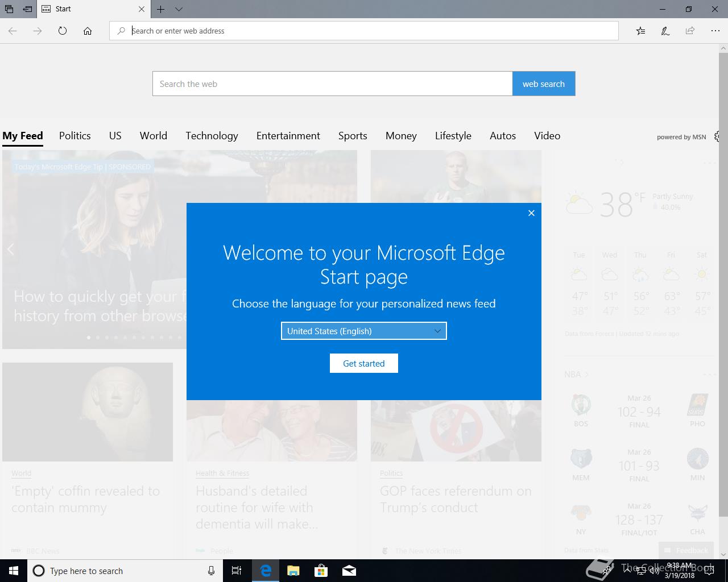This screenshot has width=728, height=582.
Task: Select the Lifestyle tab
Action: 453,135
